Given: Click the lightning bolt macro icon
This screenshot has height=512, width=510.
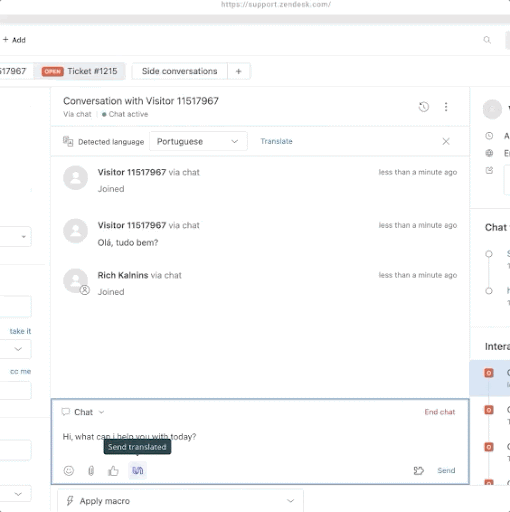Looking at the screenshot, I should click(x=70, y=501).
